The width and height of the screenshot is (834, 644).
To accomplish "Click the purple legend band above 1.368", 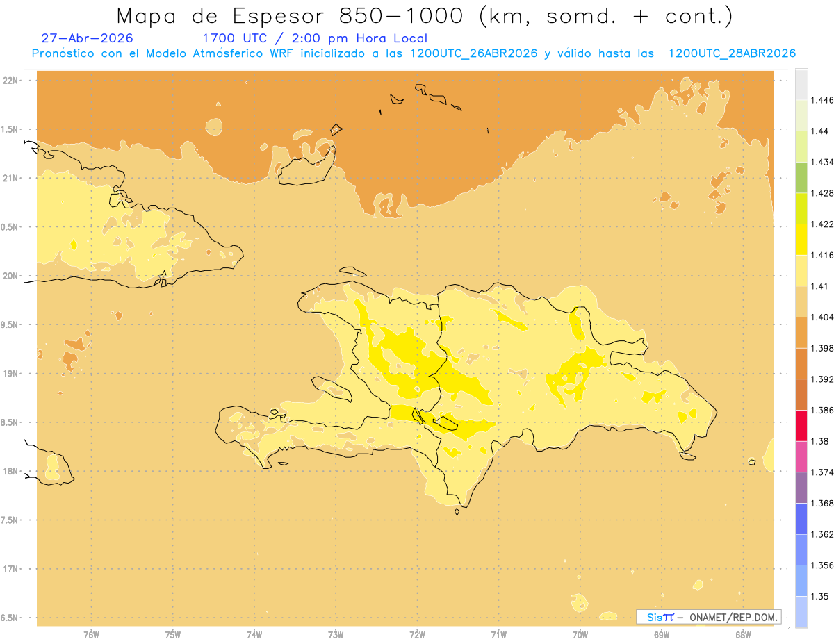I will [x=801, y=488].
